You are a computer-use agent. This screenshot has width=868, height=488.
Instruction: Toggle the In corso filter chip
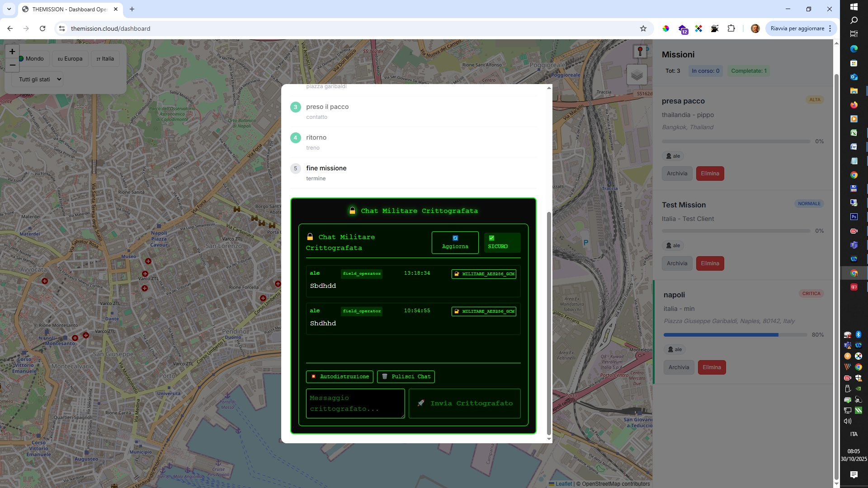(x=705, y=71)
